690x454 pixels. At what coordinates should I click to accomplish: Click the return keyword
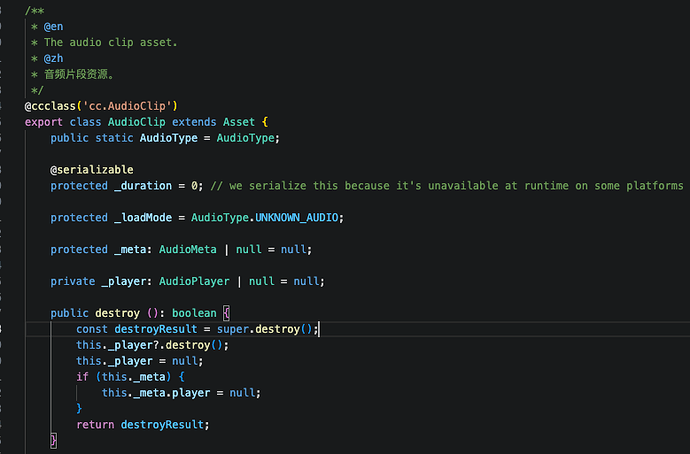point(95,425)
